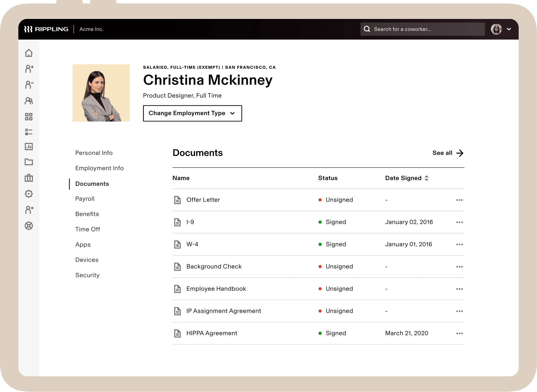The image size is (537, 392).
Task: Click the Offer Letter document icon
Action: point(177,200)
